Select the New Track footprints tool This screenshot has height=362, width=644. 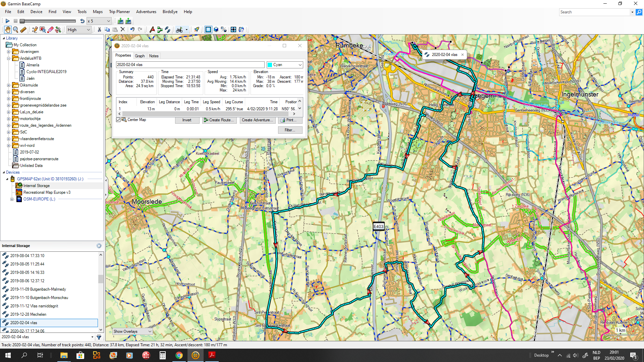pos(167,29)
